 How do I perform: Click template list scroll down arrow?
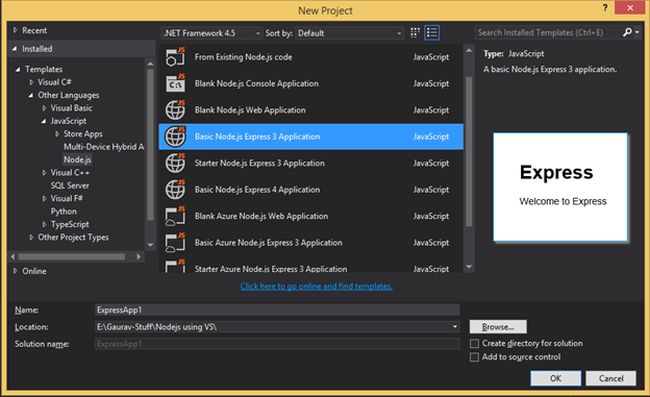[469, 267]
